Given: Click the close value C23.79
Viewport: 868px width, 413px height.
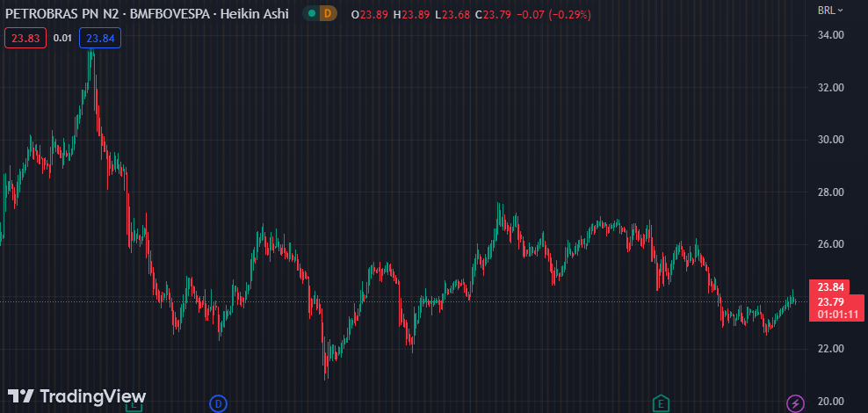Looking at the screenshot, I should click(493, 14).
